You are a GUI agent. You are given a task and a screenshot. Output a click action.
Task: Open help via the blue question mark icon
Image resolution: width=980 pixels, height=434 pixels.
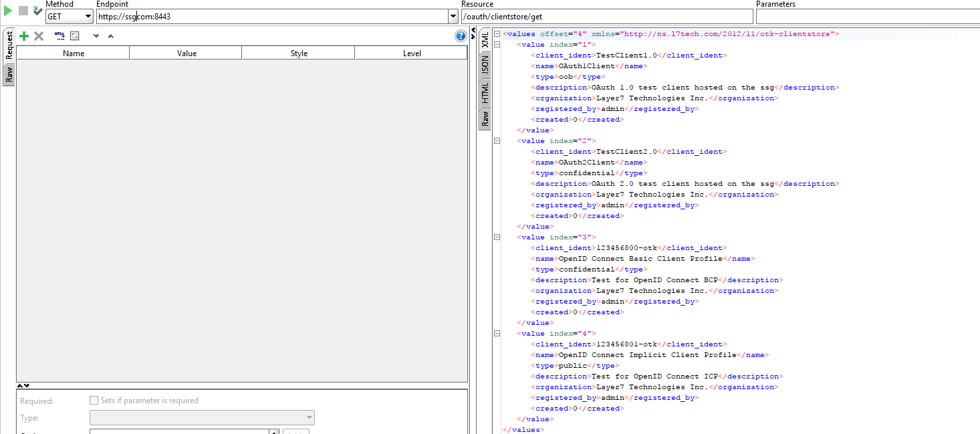[x=461, y=36]
